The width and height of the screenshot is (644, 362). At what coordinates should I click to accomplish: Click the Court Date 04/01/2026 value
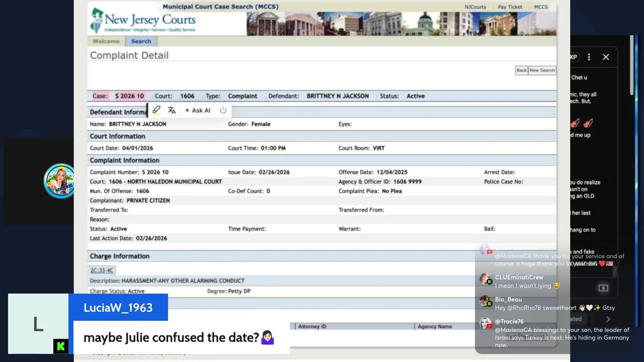point(137,148)
